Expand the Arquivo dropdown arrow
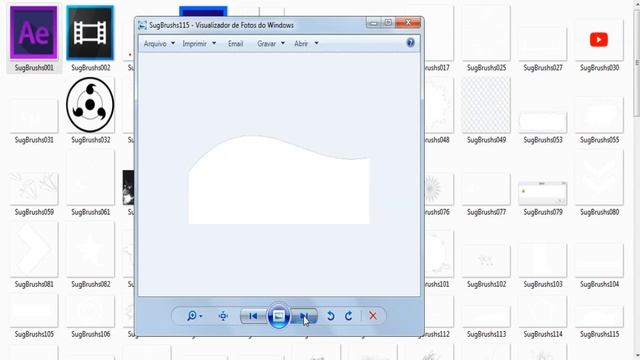This screenshot has width=640, height=360. point(173,43)
